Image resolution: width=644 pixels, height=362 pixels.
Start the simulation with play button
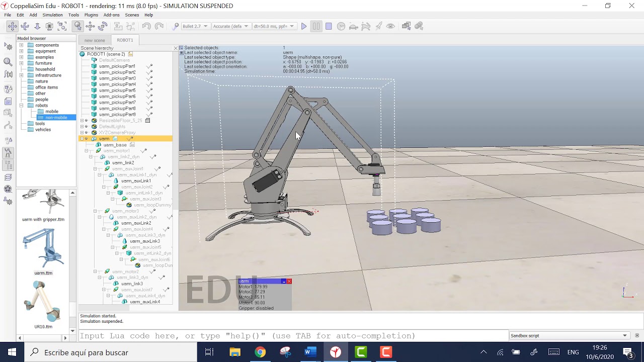(x=304, y=26)
